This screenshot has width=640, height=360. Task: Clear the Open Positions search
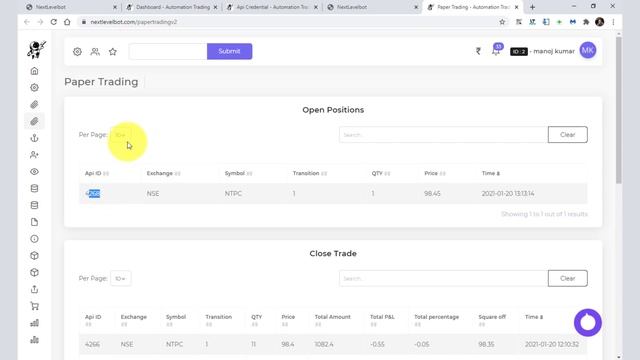click(x=568, y=135)
